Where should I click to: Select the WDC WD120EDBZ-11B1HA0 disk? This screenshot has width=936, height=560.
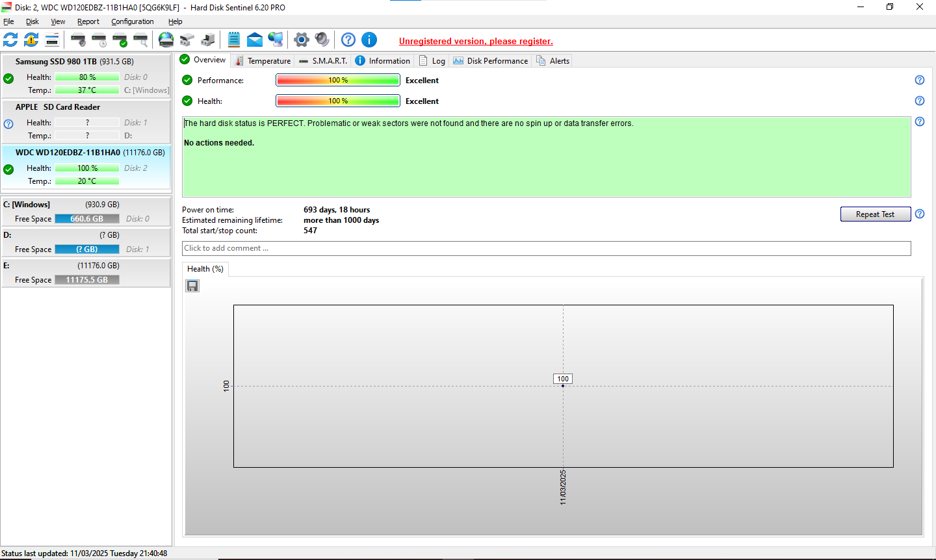point(86,166)
